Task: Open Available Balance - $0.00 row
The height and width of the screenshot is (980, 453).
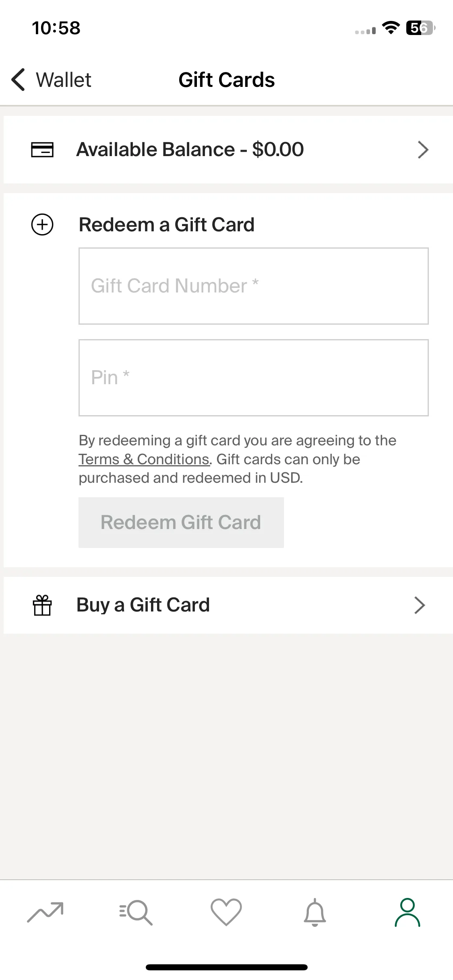Action: pyautogui.click(x=228, y=150)
